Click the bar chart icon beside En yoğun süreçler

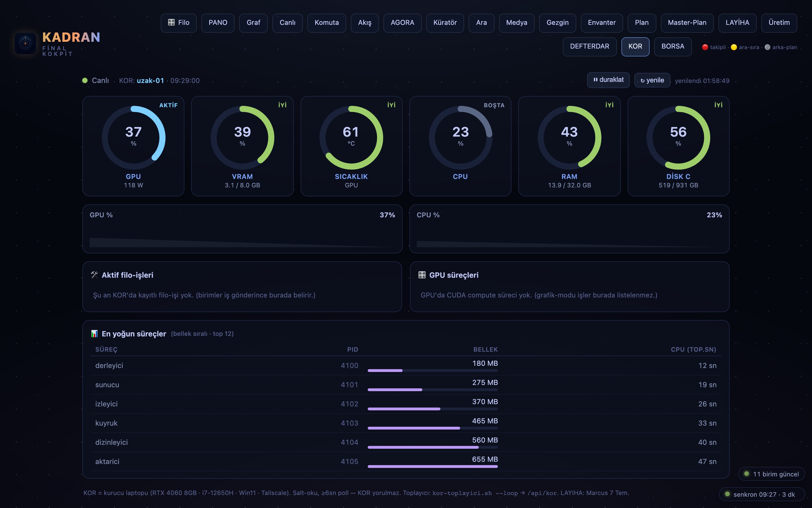click(94, 334)
